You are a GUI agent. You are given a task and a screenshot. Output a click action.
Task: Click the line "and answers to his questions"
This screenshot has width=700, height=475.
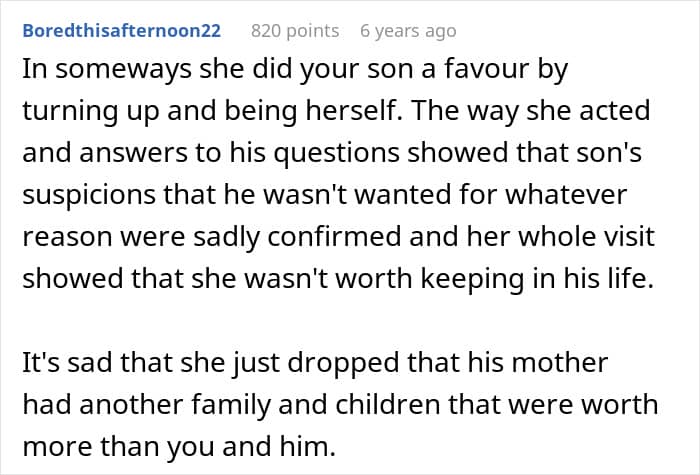tap(211, 154)
